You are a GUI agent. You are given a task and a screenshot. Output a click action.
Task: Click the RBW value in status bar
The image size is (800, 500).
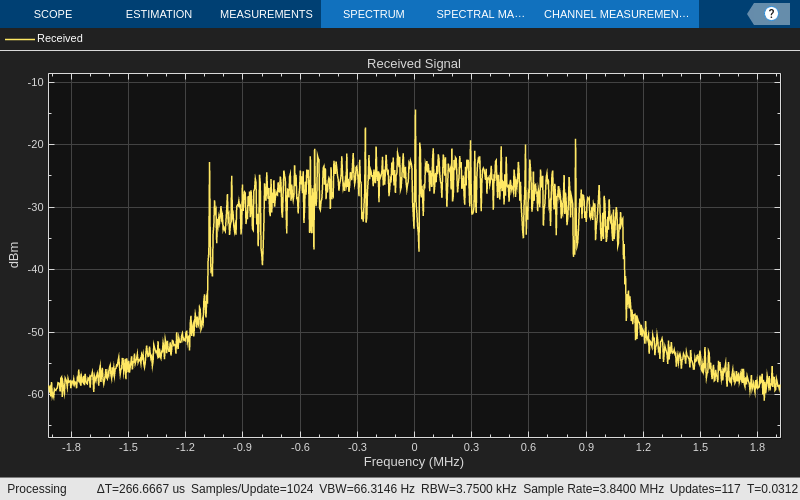(x=468, y=489)
